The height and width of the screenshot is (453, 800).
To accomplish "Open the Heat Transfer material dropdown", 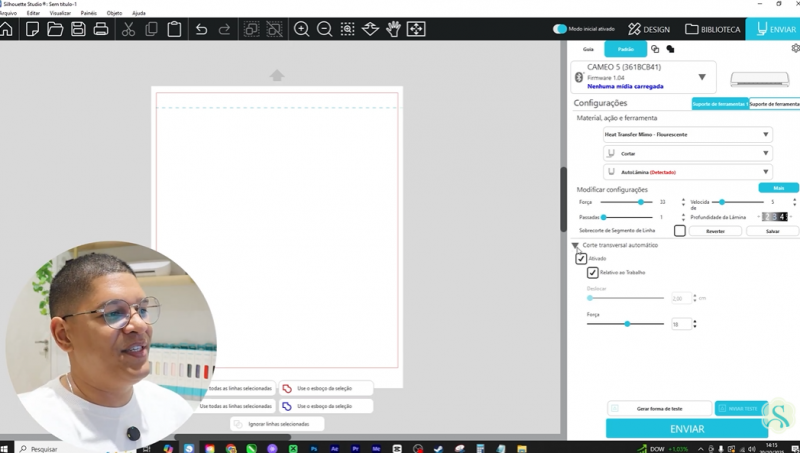I will click(x=687, y=135).
